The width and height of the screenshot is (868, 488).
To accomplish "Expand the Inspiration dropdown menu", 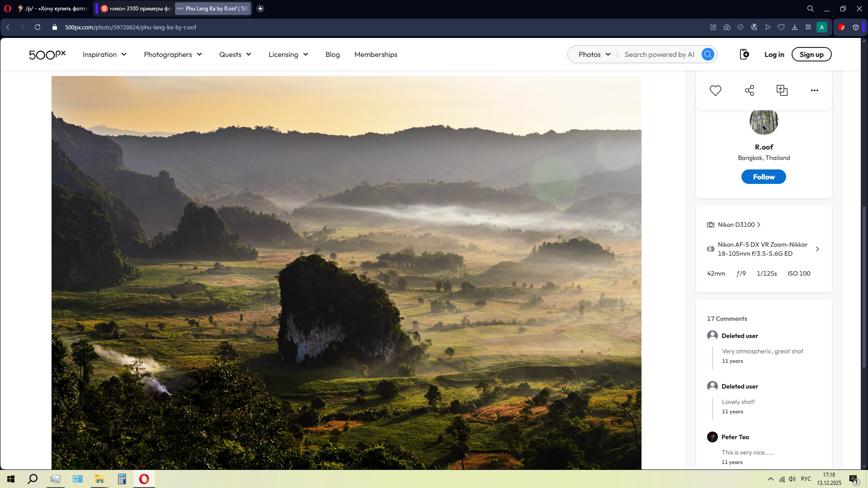I will (104, 54).
